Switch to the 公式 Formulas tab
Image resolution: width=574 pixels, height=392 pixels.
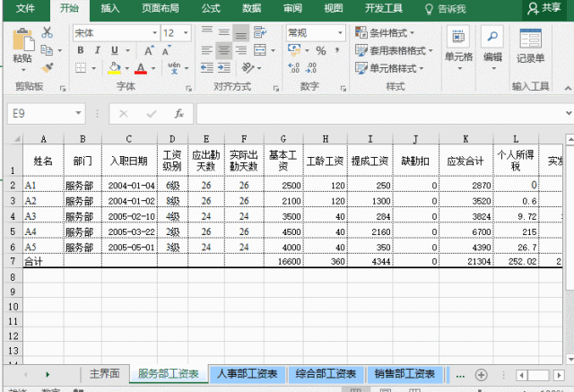(x=211, y=8)
